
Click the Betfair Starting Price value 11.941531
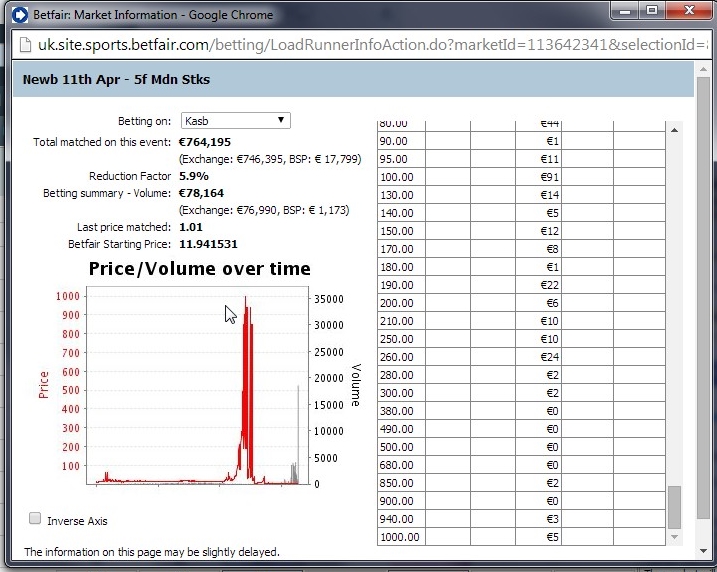point(209,244)
